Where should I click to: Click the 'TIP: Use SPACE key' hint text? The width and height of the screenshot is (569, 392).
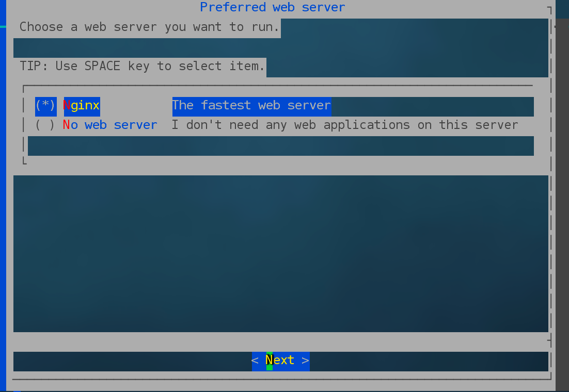(x=142, y=67)
